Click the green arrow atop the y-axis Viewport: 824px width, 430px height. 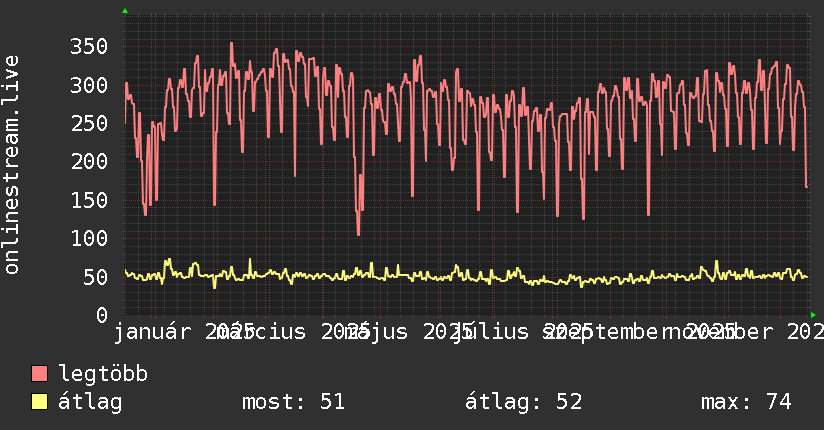pyautogui.click(x=125, y=11)
